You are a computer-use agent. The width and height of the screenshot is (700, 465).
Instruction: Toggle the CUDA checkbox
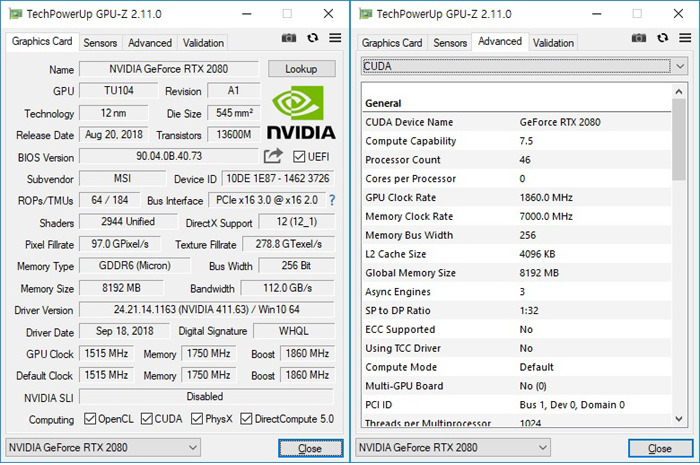pyautogui.click(x=146, y=419)
